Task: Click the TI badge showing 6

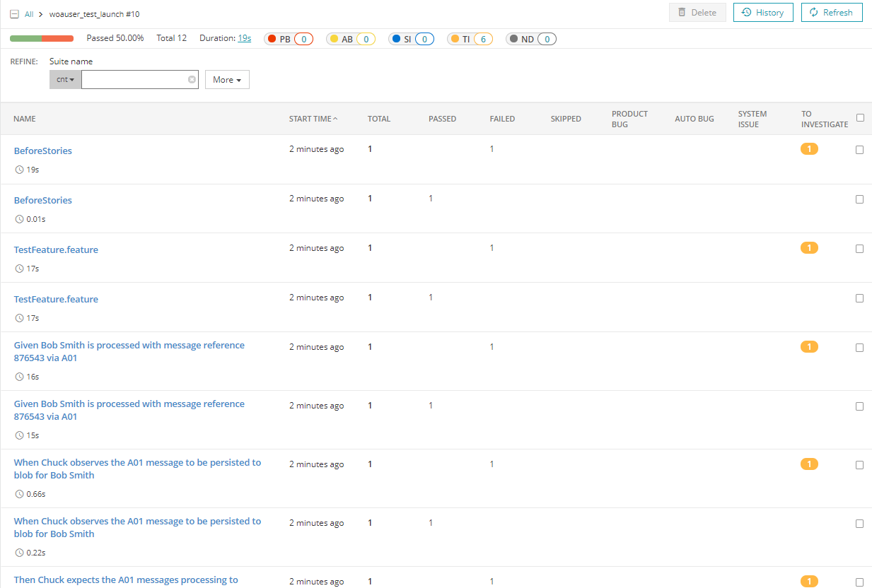Action: (469, 39)
